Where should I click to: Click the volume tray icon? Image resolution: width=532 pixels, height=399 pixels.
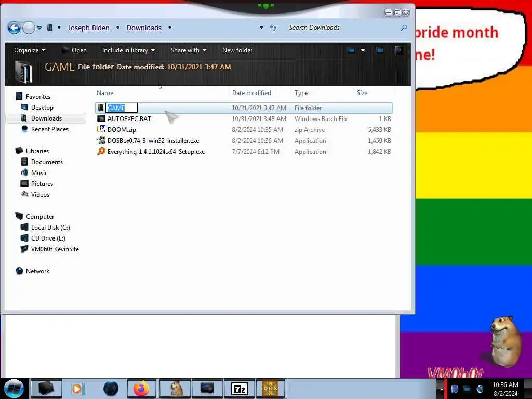[480, 389]
